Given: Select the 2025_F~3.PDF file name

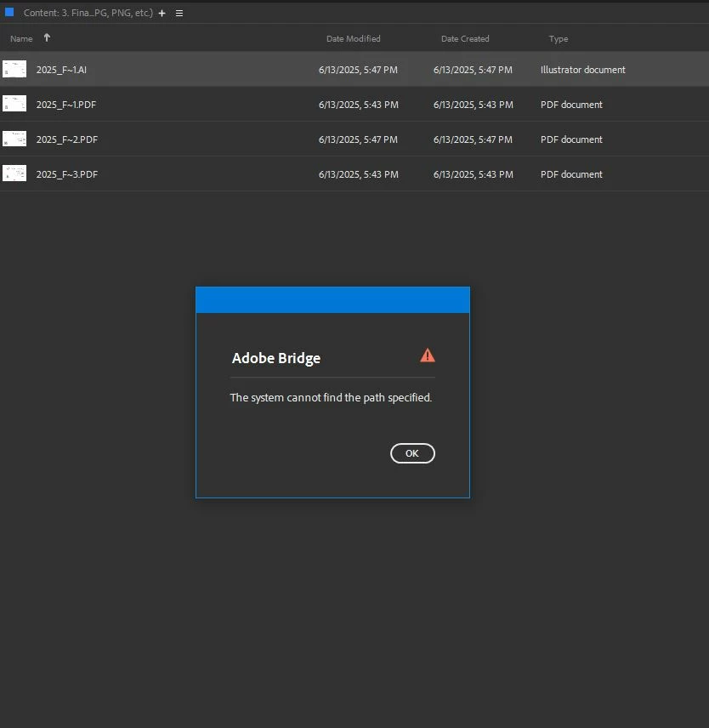Looking at the screenshot, I should [67, 174].
